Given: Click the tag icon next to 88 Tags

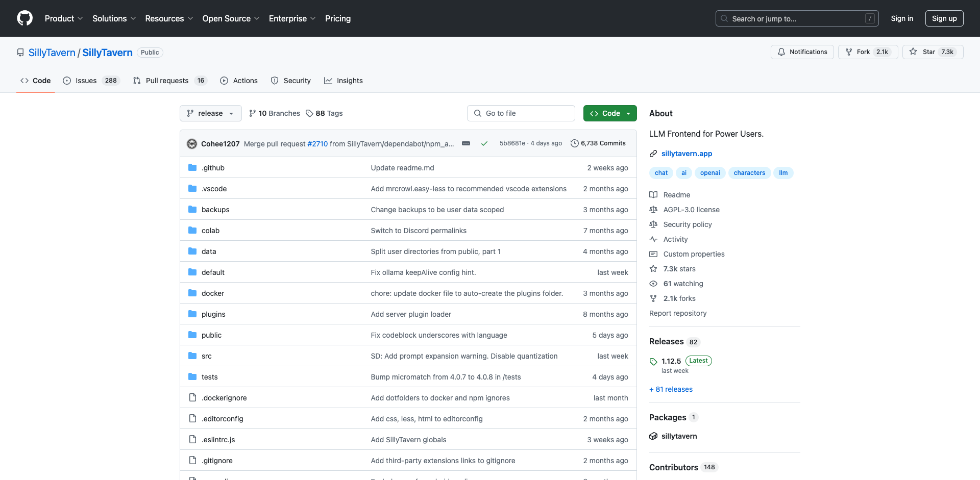Looking at the screenshot, I should click(309, 113).
